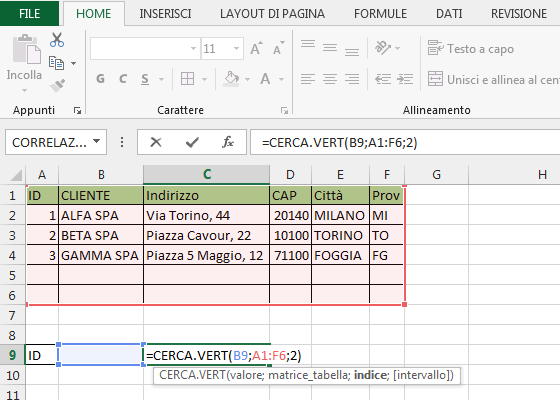This screenshot has width=560, height=400.
Task: Open the INSERISCI tab
Action: coord(165,14)
